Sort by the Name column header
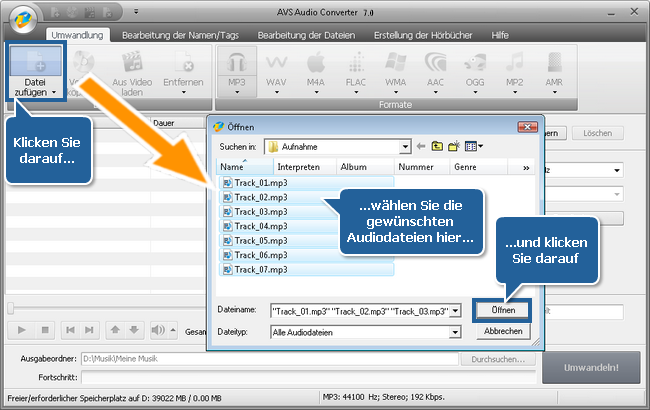The image size is (650, 410). 245,167
